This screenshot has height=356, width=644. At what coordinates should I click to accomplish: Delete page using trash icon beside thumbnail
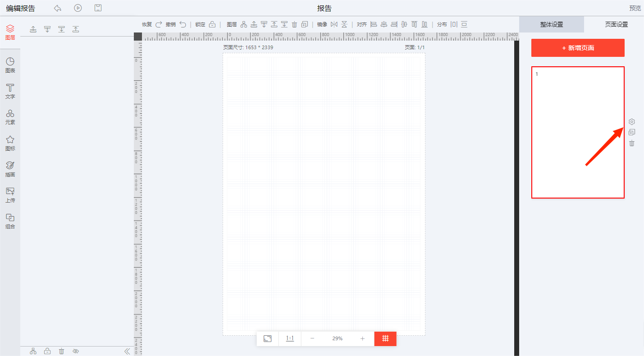632,143
